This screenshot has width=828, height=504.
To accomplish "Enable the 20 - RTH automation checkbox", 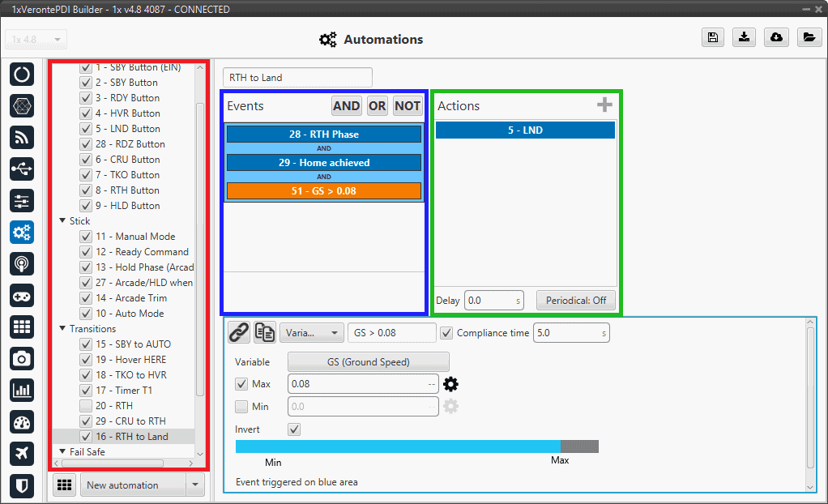I will (85, 406).
